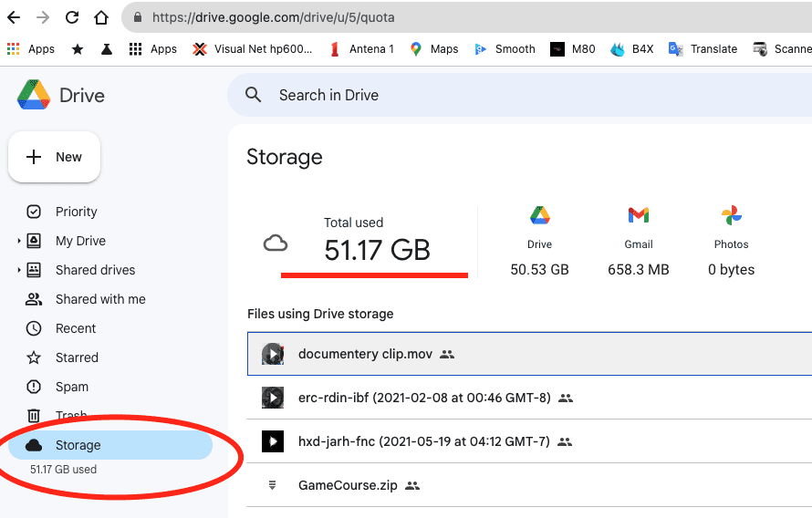Click the browser forward arrow
812x518 pixels.
[43, 17]
